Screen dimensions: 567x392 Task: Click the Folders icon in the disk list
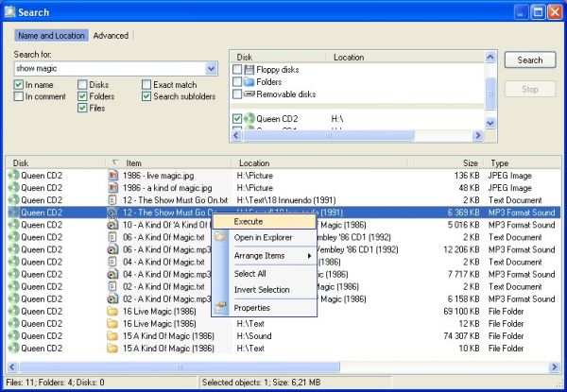pyautogui.click(x=249, y=81)
